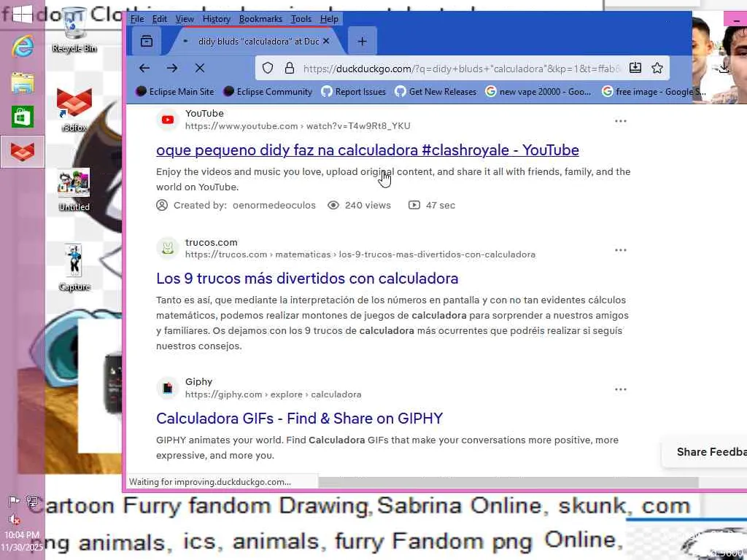Bookmark this page with the star icon
This screenshot has width=747, height=560.
(657, 68)
